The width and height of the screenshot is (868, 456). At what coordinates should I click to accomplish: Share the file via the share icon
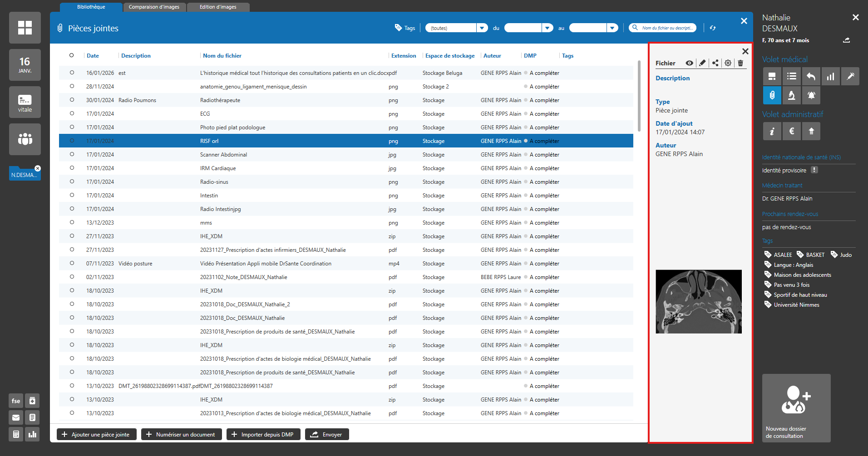pyautogui.click(x=715, y=63)
